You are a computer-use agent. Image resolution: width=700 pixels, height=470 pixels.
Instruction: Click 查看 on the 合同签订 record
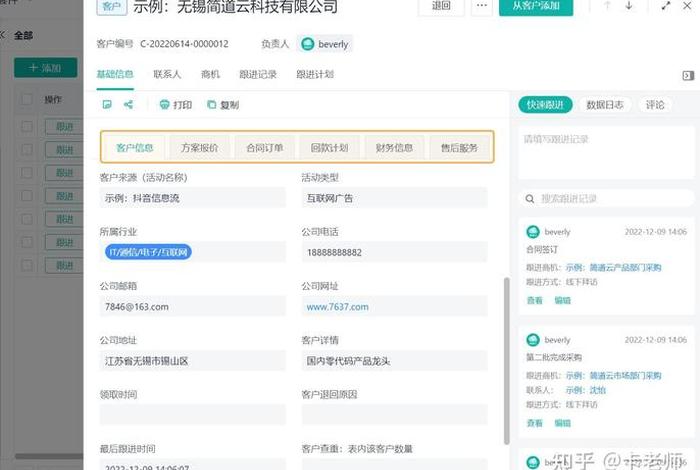pos(534,300)
